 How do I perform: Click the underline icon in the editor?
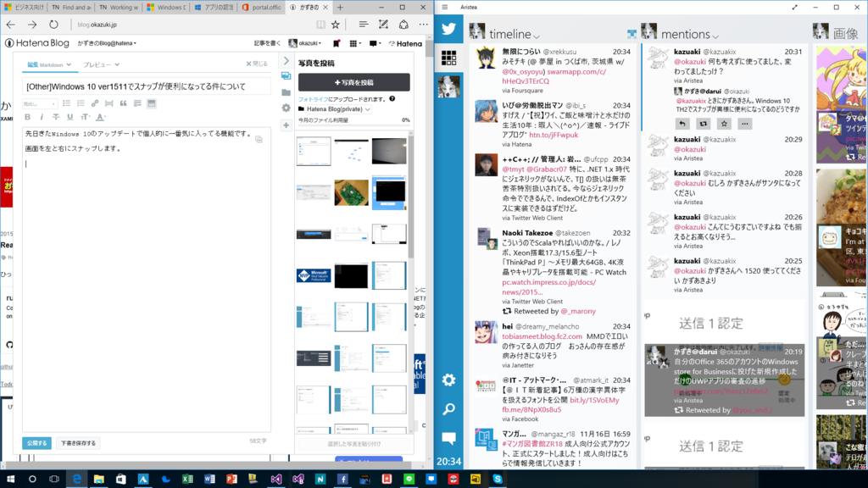pyautogui.click(x=70, y=116)
